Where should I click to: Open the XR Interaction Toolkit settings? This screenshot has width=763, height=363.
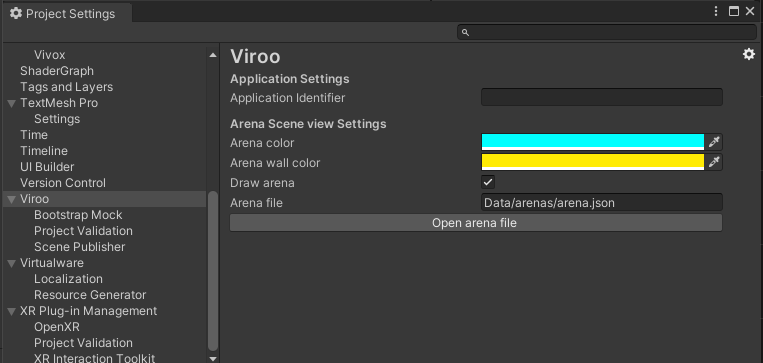94,359
